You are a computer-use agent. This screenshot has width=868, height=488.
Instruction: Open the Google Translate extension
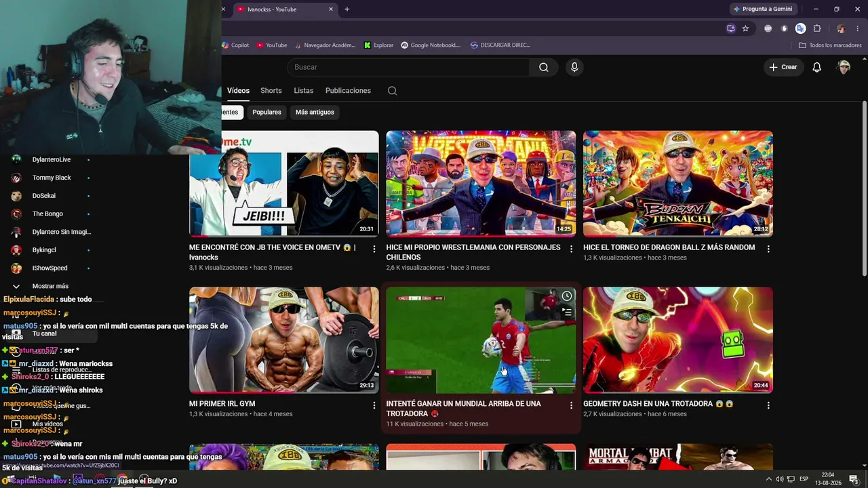(x=801, y=28)
